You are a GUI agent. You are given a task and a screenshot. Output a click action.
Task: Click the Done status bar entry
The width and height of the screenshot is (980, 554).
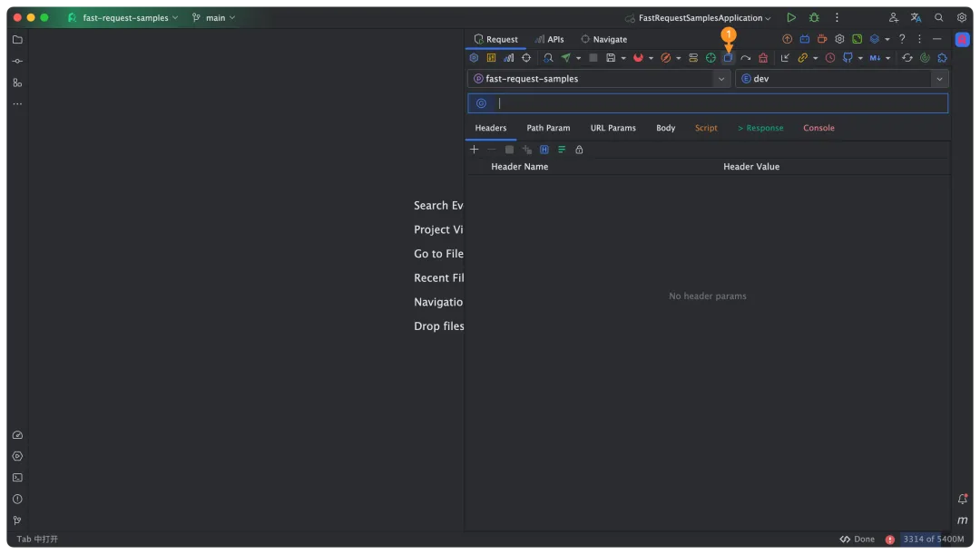coord(857,539)
